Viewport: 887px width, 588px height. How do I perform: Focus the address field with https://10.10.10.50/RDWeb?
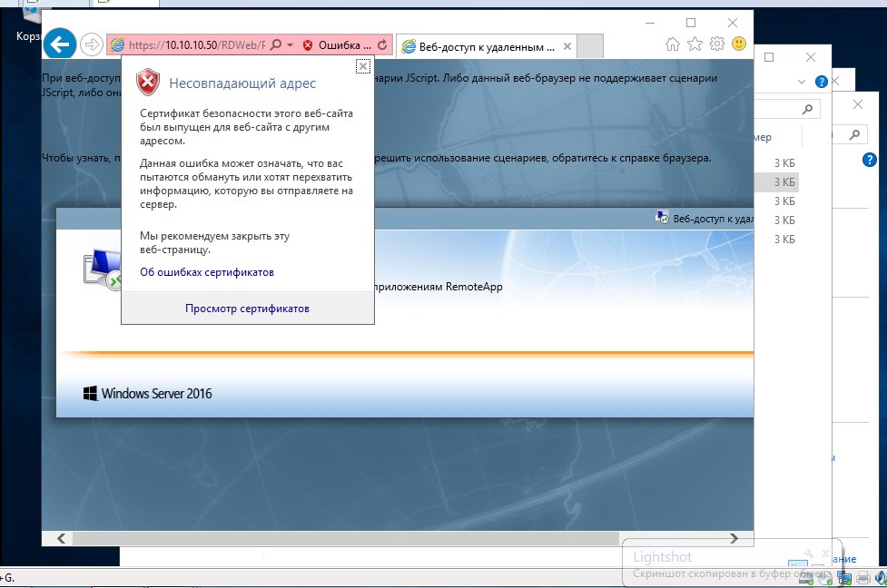[x=196, y=44]
